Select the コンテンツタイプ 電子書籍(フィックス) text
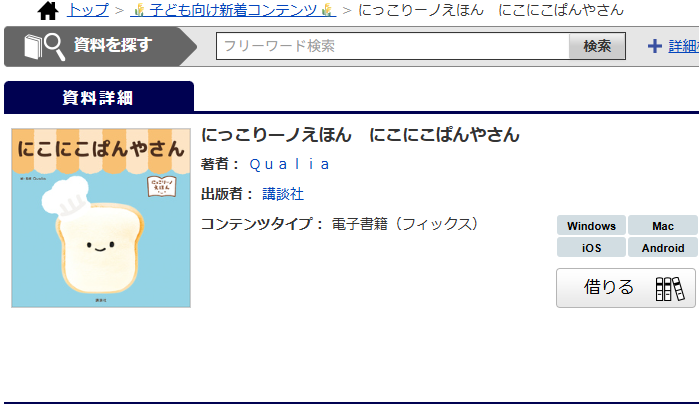Viewport: 699px width, 410px height. pyautogui.click(x=340, y=224)
